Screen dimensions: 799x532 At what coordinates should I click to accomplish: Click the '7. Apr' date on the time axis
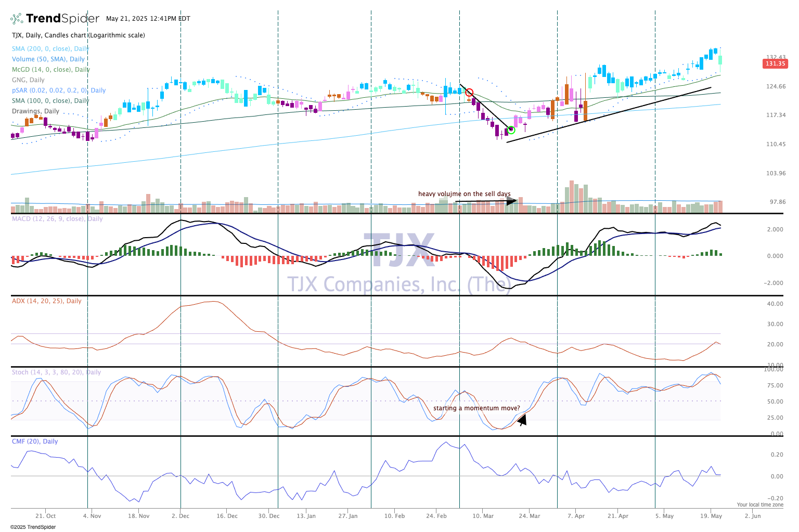(x=575, y=516)
